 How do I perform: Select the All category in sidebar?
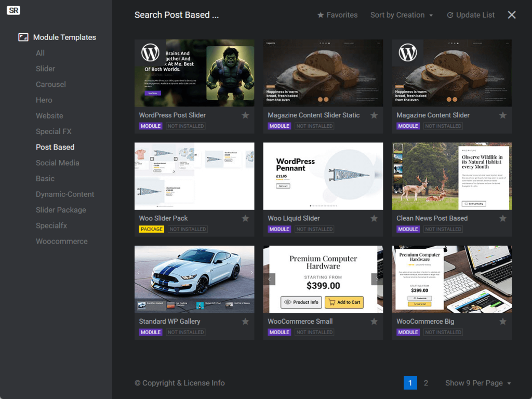(x=41, y=53)
